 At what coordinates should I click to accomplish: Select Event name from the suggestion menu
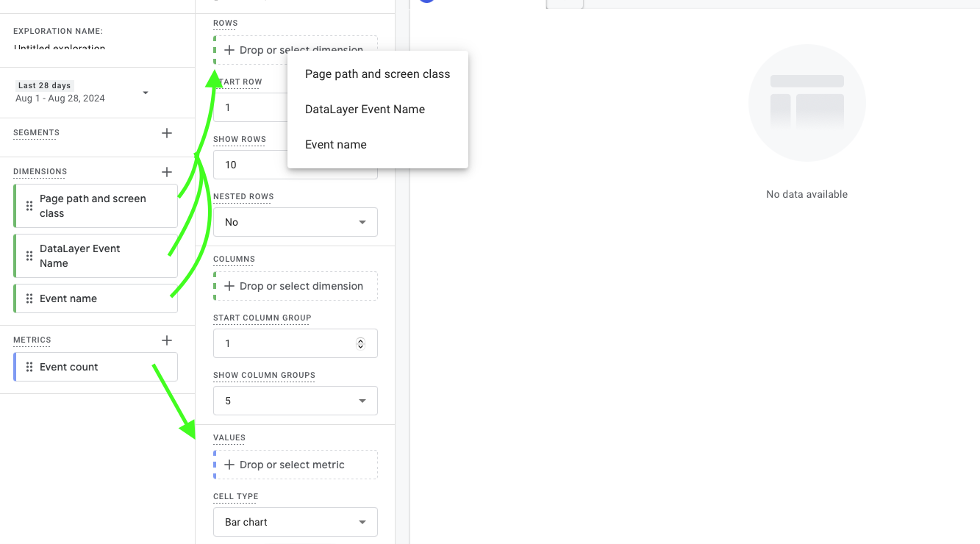point(336,145)
